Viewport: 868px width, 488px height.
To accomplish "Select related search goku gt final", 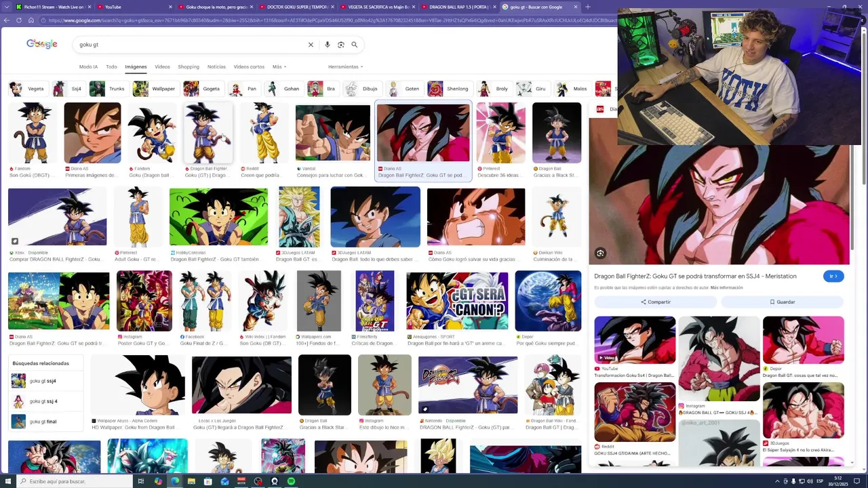I will coord(47,422).
